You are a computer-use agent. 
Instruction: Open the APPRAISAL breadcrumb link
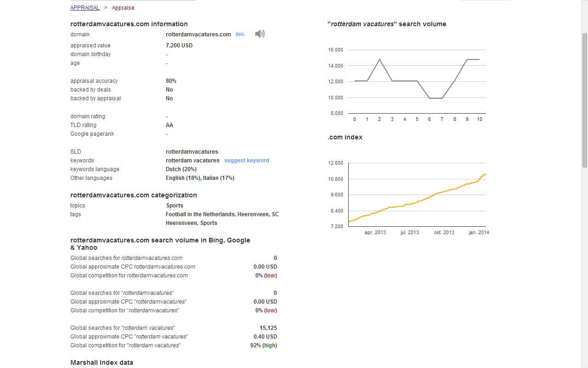coord(85,8)
